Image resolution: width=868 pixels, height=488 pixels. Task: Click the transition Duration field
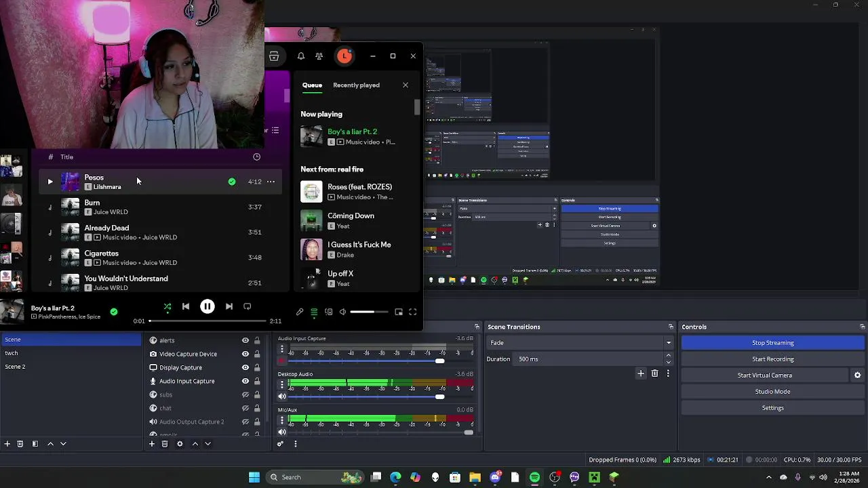coord(589,359)
